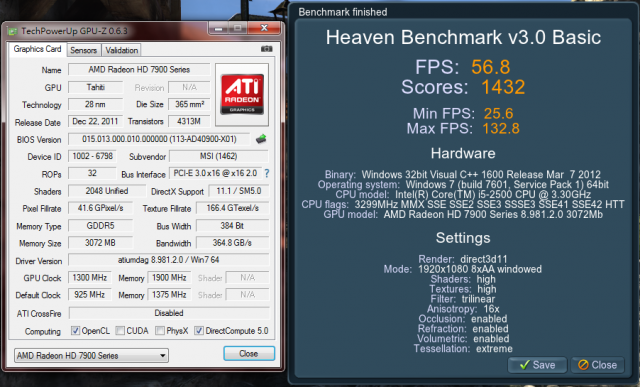Click the Memory Type value GDDR5
The image size is (640, 387).
pos(100,226)
